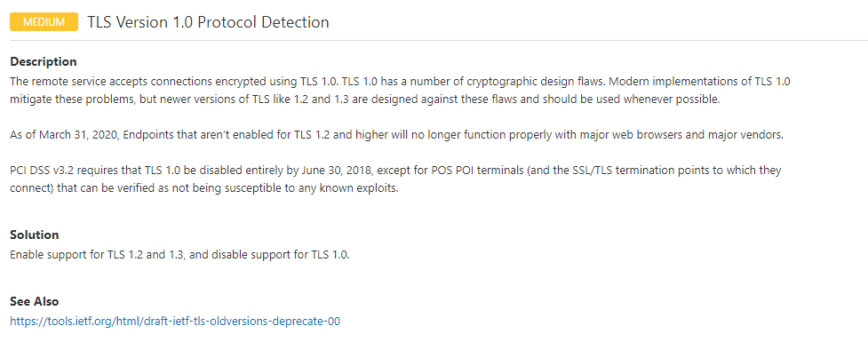This screenshot has width=868, height=342.
Task: Click the line beginning 'mitigate these problems'
Action: (x=365, y=100)
